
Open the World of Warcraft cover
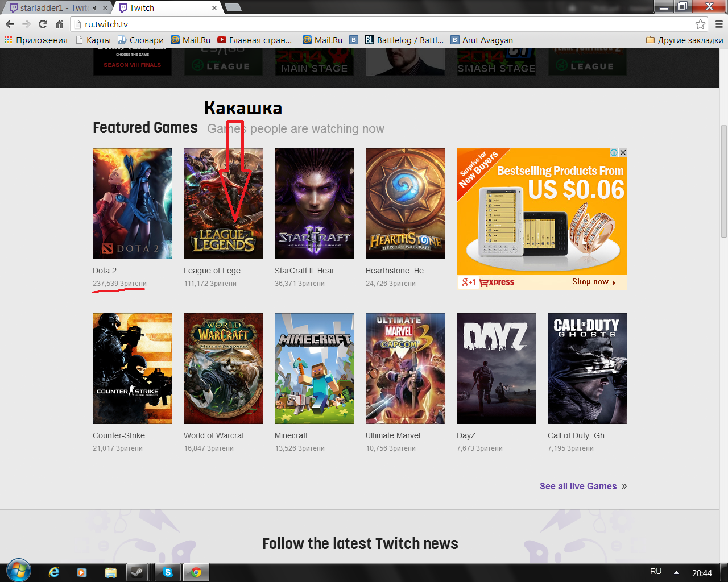[224, 368]
